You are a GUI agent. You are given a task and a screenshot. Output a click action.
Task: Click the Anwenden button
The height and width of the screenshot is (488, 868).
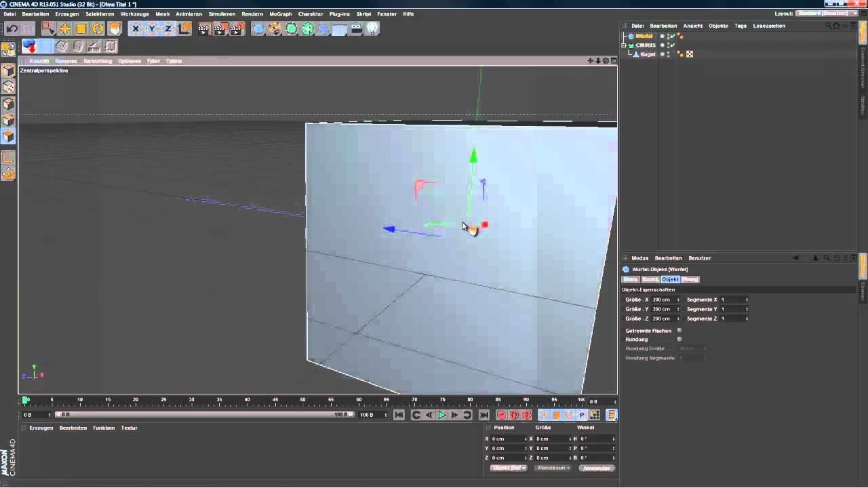click(597, 468)
